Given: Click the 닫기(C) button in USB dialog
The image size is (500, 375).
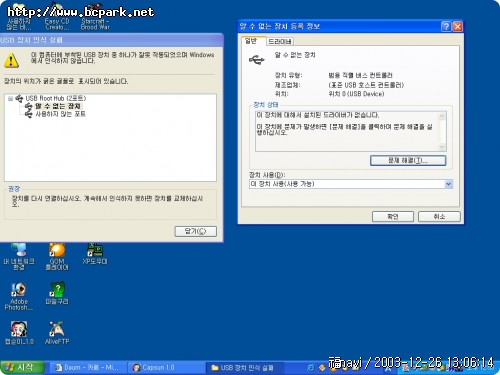Looking at the screenshot, I should [196, 231].
